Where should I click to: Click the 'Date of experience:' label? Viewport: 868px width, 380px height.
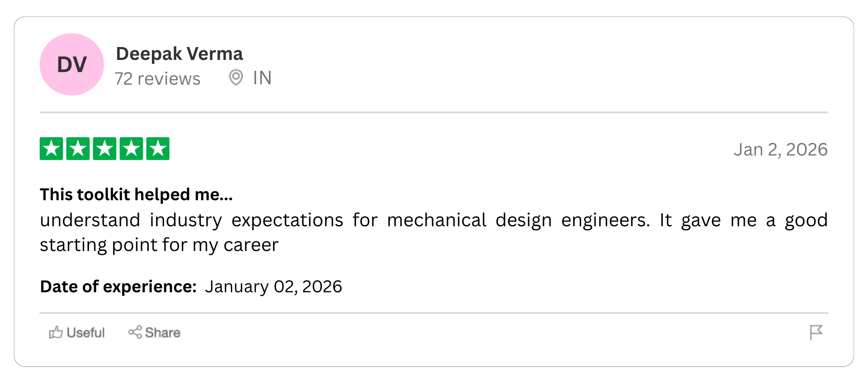point(118,287)
